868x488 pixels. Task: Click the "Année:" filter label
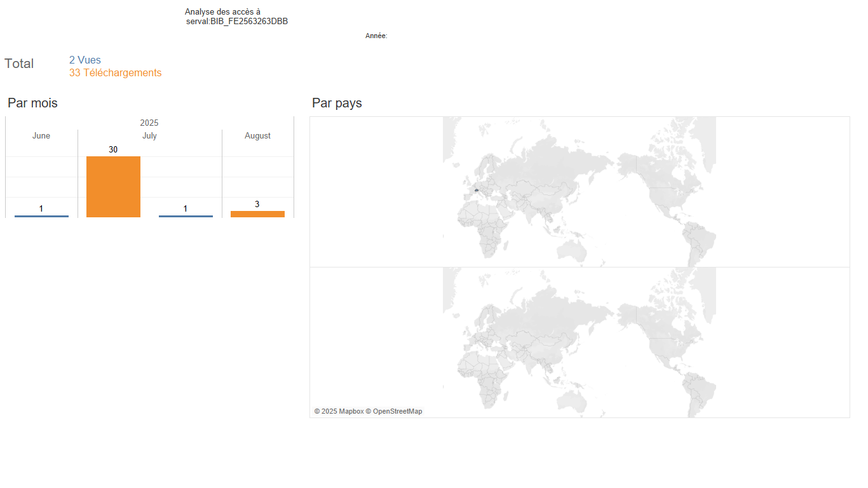point(376,36)
